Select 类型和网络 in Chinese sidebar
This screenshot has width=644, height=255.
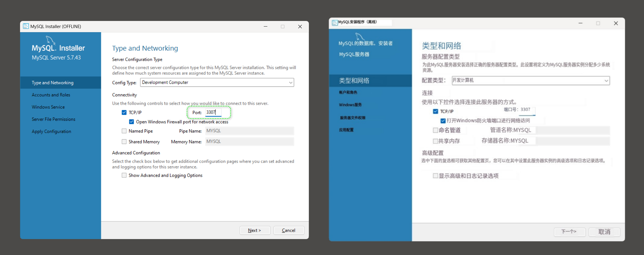[370, 81]
